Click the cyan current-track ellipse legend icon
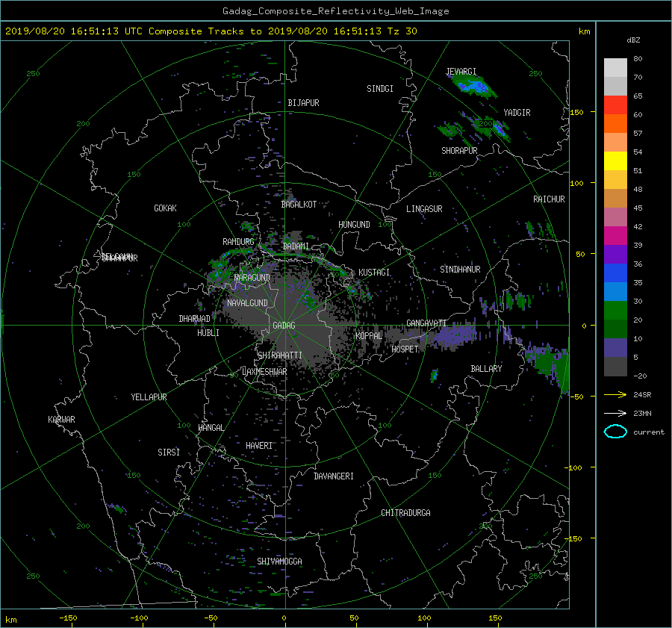The image size is (672, 628). pyautogui.click(x=615, y=432)
